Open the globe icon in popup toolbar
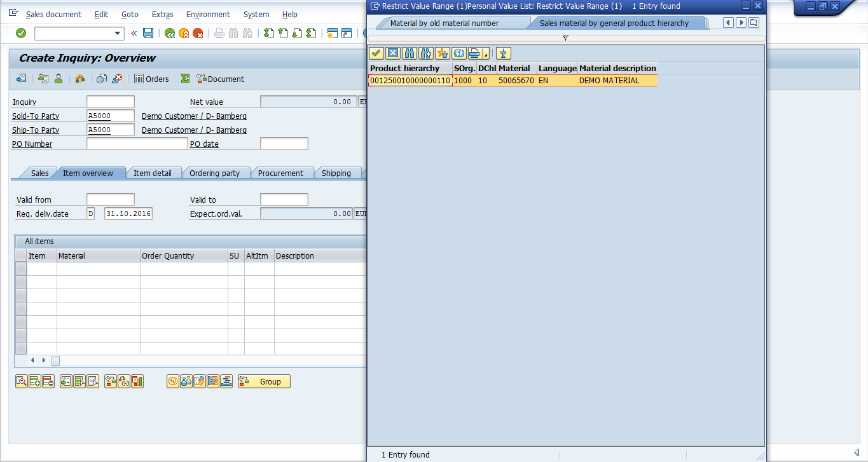The width and height of the screenshot is (868, 462). [458, 53]
